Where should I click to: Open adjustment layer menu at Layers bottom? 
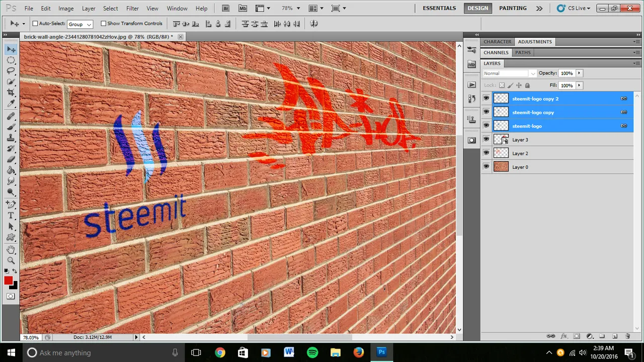click(x=590, y=336)
